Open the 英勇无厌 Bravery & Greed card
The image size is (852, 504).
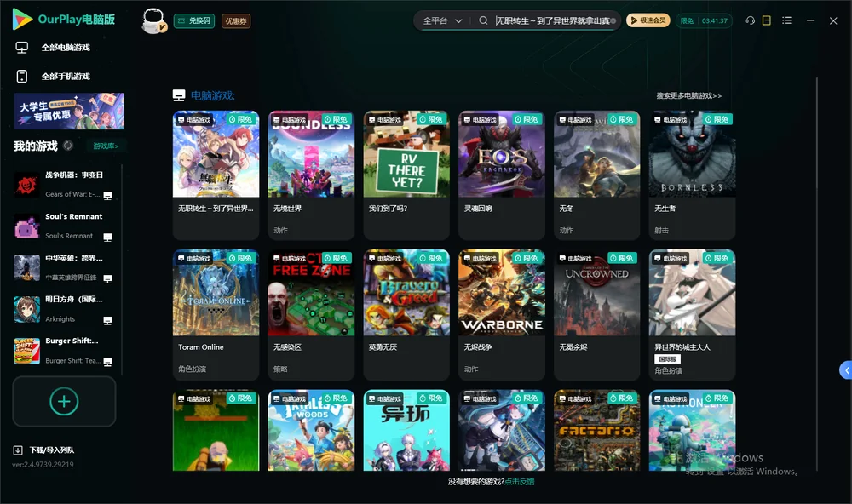coord(406,314)
